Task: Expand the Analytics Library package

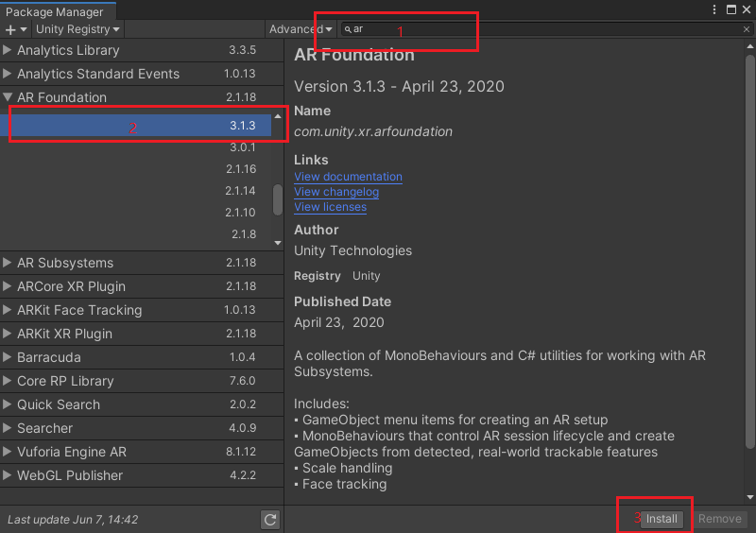Action: (x=8, y=50)
